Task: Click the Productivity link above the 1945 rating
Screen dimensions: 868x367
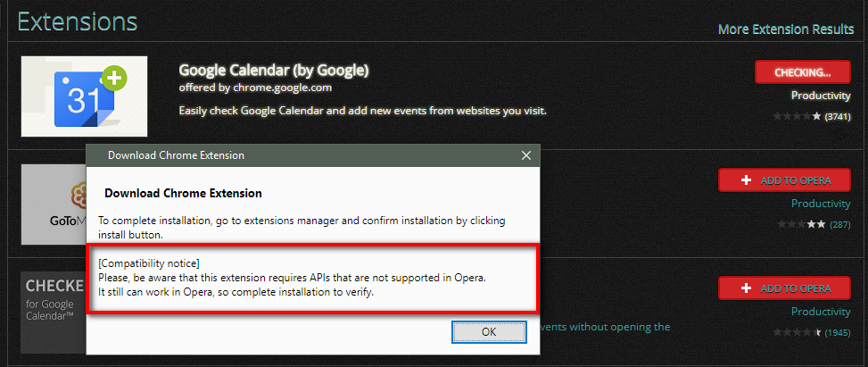Action: [x=821, y=312]
